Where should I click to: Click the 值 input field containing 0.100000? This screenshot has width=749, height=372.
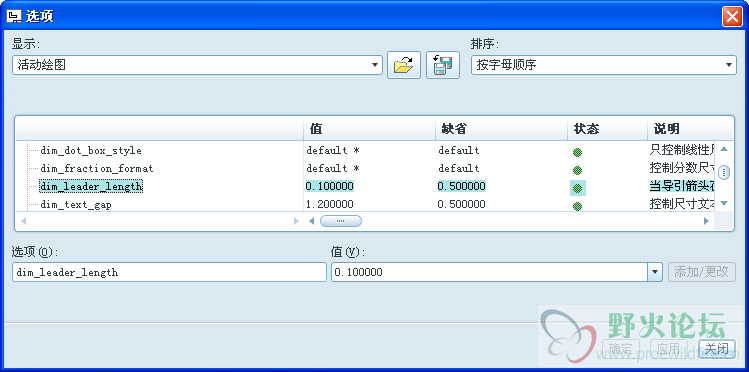490,272
